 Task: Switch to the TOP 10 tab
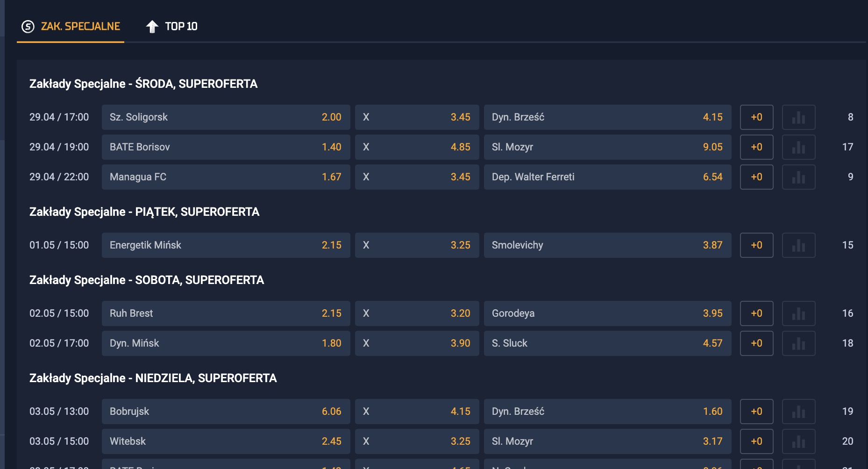click(171, 26)
